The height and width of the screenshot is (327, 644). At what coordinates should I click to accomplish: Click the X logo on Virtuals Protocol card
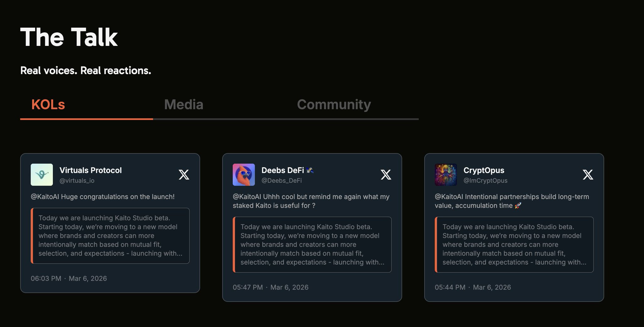[x=184, y=174]
